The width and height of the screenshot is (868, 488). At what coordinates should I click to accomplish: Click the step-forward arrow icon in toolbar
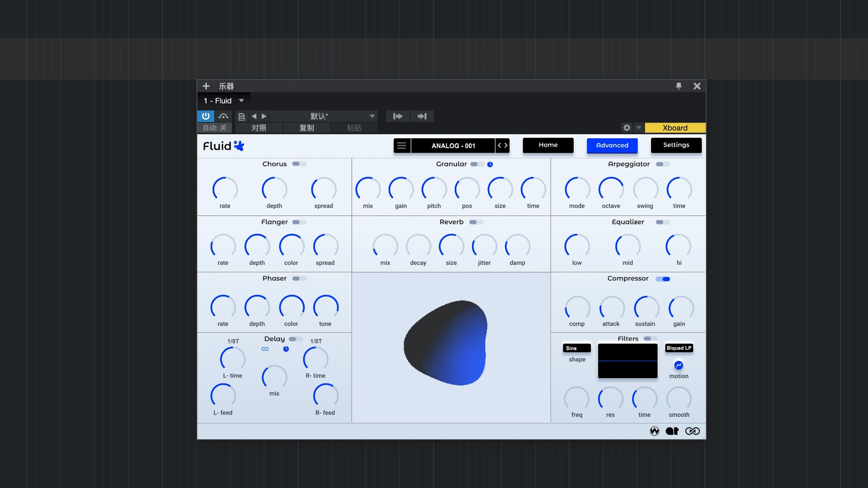(x=398, y=116)
